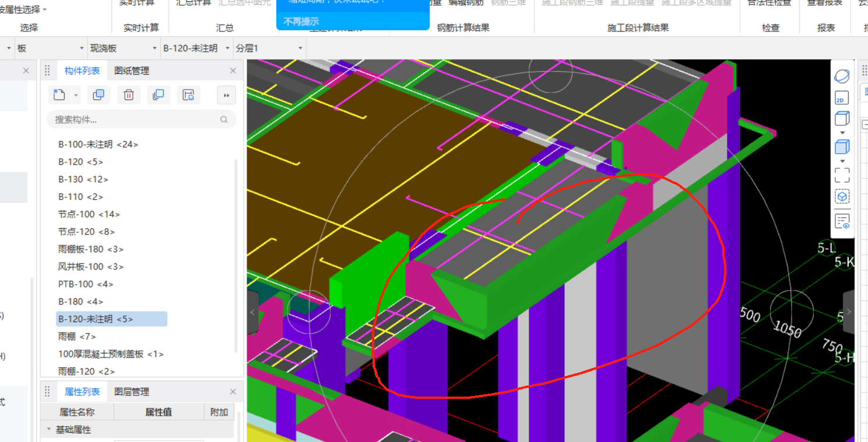This screenshot has width=868, height=442.
Task: Select highlighted B-120-未注明 <5> component
Action: (111, 319)
